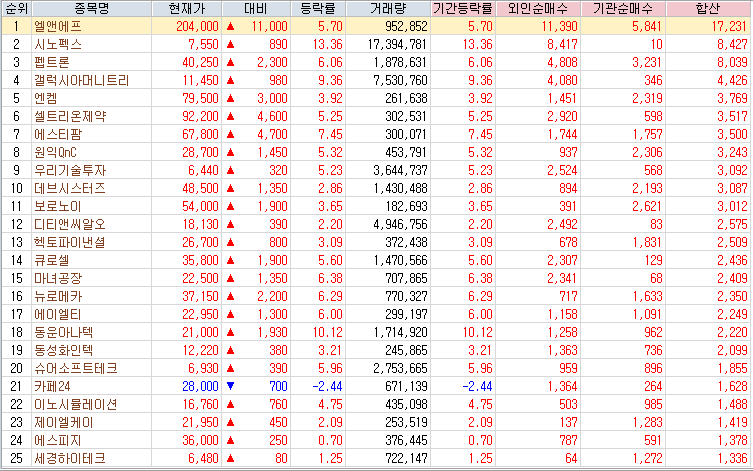Sort by the 거래량 column header
The image size is (753, 471).
pos(388,8)
